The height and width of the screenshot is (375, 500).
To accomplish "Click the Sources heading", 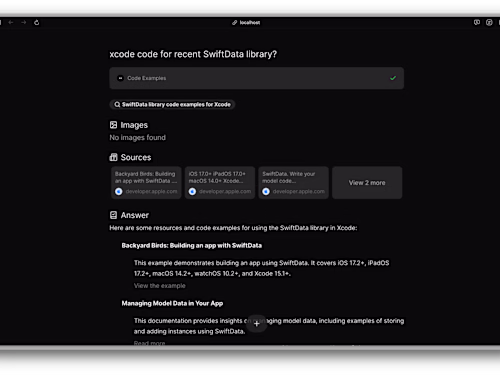I will click(136, 157).
